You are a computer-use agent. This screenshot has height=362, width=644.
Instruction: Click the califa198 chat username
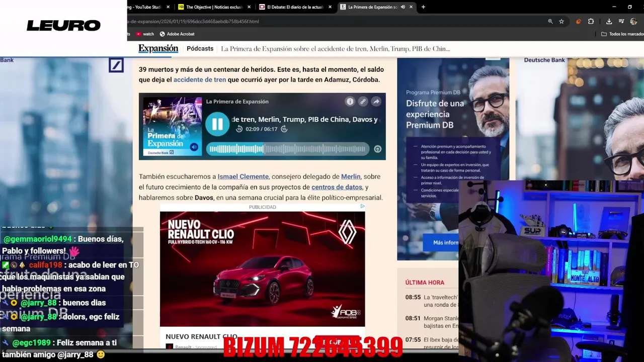coord(45,265)
